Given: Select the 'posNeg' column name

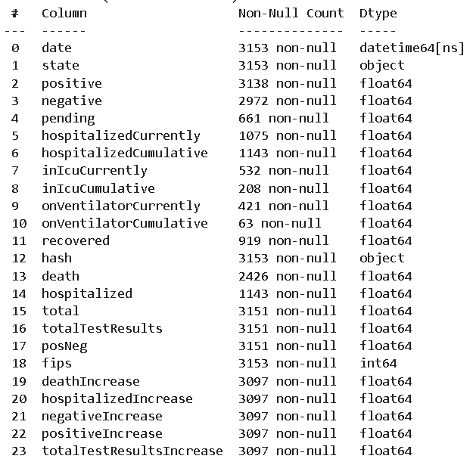Looking at the screenshot, I should pos(64,346).
